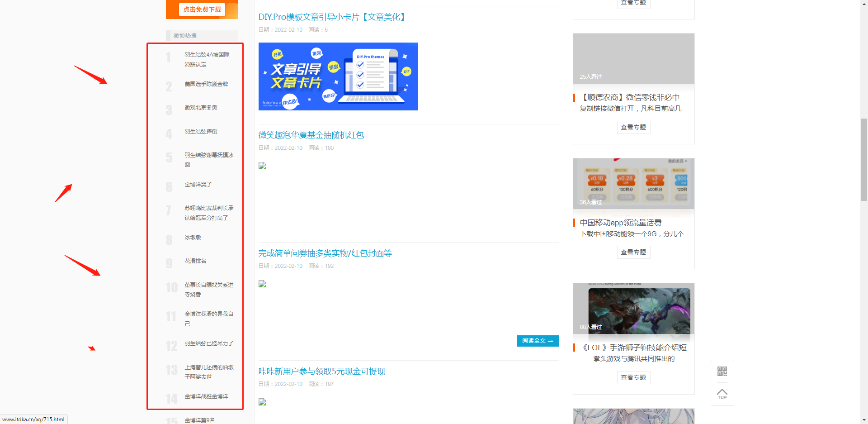Click broken image icon under 完成简单问券 article
868x424 pixels.
(x=262, y=284)
